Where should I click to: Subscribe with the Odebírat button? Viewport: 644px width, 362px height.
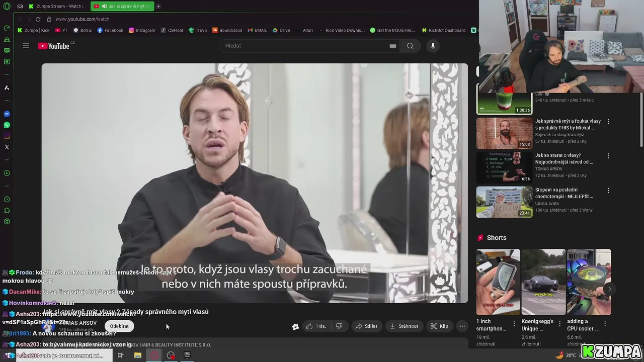pyautogui.click(x=119, y=326)
